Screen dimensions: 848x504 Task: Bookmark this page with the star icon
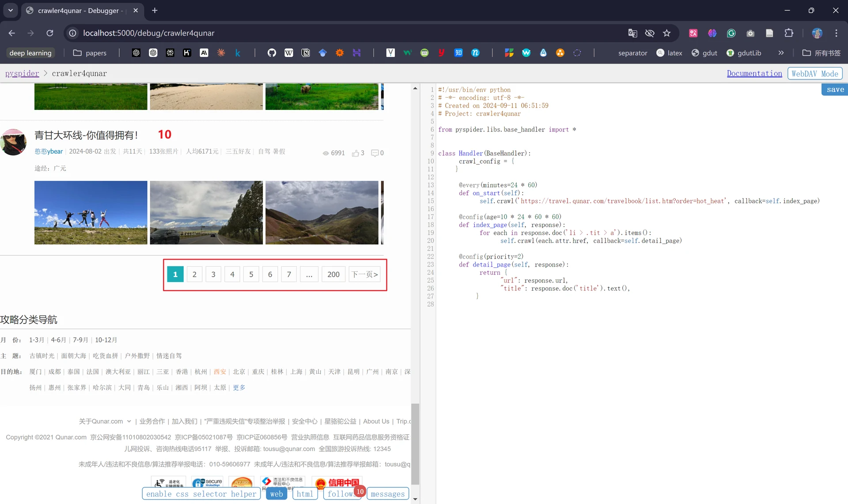(666, 33)
